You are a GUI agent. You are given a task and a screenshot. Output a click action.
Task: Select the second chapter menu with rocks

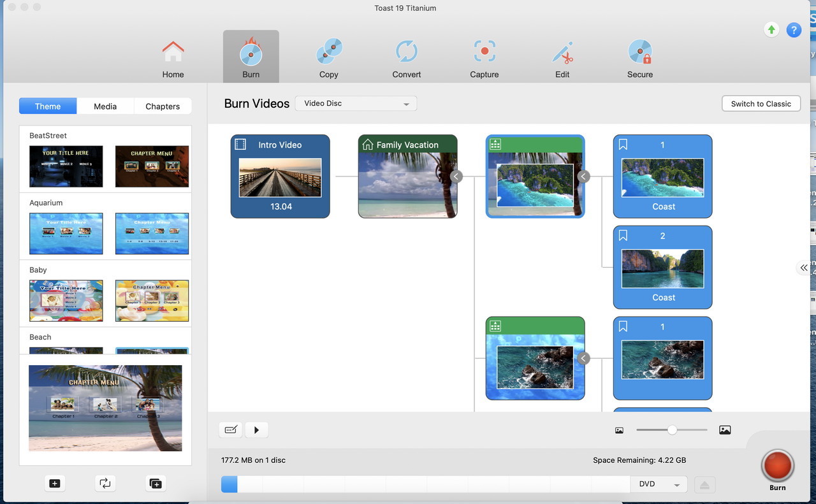click(535, 358)
